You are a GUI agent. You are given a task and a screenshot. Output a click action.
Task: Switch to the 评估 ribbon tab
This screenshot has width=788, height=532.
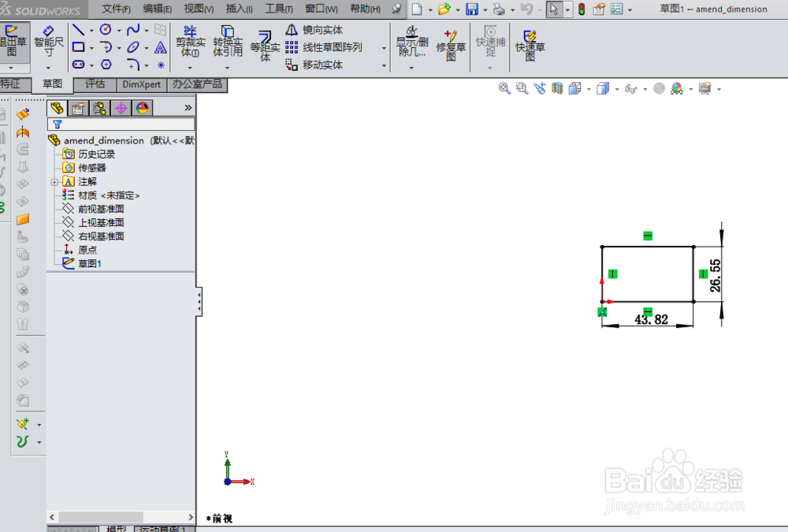[x=95, y=84]
